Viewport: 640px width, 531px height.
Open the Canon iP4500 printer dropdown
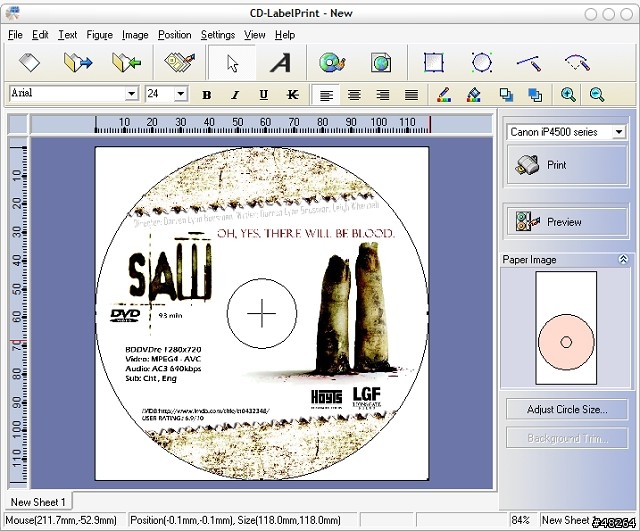619,132
